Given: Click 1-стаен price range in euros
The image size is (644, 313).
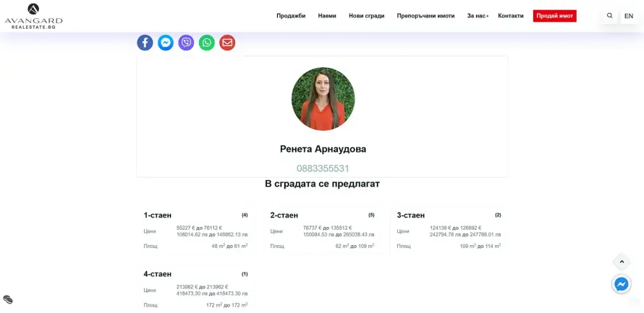Looking at the screenshot, I should [x=199, y=228].
